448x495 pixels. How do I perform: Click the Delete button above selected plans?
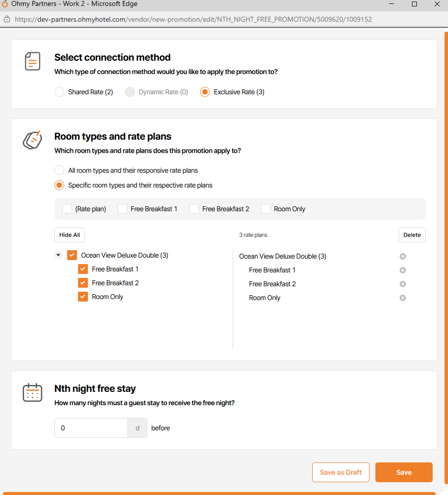pyautogui.click(x=412, y=235)
